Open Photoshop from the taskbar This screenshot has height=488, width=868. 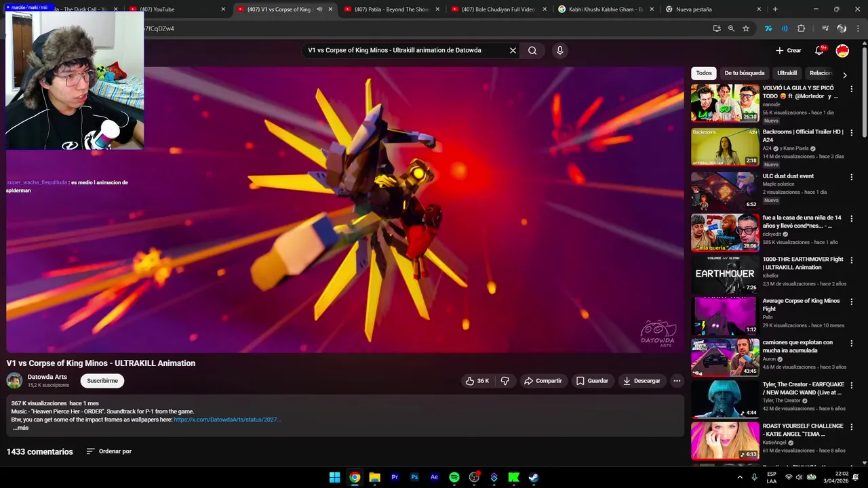pos(414,477)
